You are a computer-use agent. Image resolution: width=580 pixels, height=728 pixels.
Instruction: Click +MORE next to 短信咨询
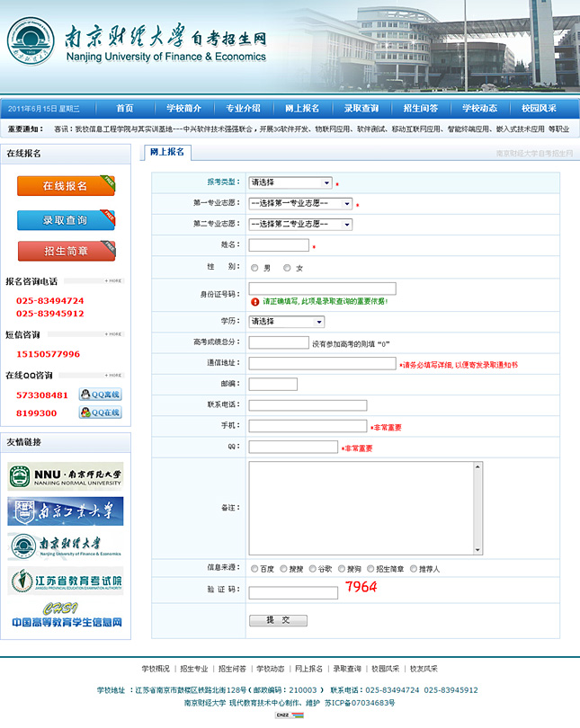tap(112, 334)
